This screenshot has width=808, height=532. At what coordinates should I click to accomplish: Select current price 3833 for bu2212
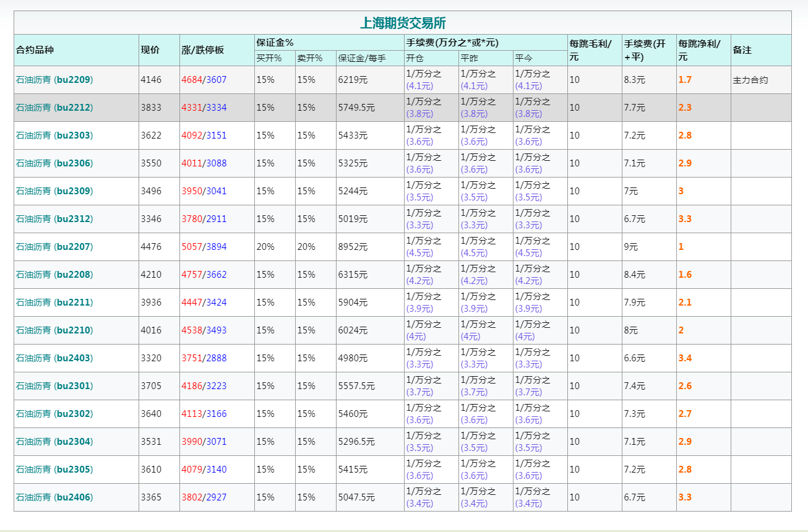pyautogui.click(x=151, y=108)
